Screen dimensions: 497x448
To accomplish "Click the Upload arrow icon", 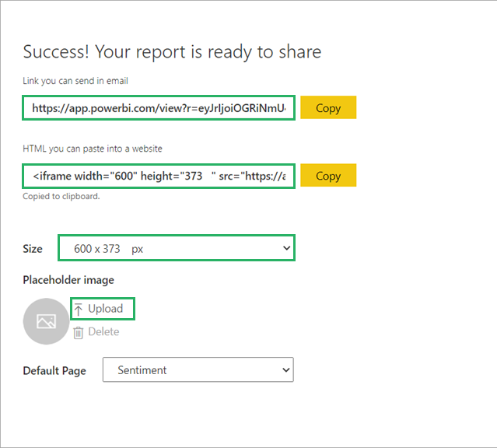I will tap(79, 309).
